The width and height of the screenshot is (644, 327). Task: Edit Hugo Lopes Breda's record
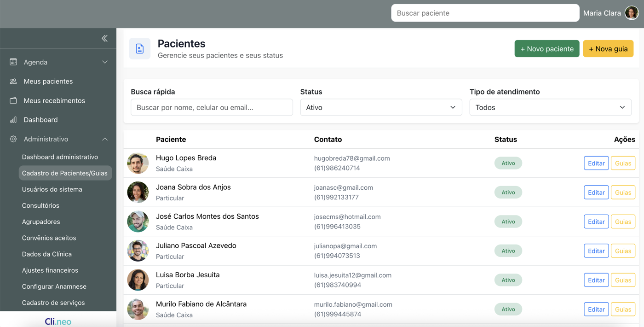tap(596, 163)
